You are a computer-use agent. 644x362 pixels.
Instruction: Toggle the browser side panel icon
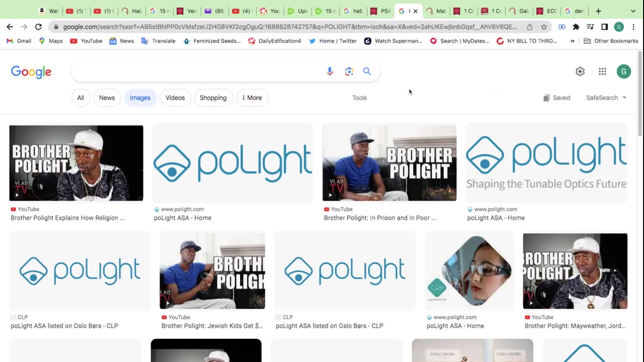click(605, 27)
